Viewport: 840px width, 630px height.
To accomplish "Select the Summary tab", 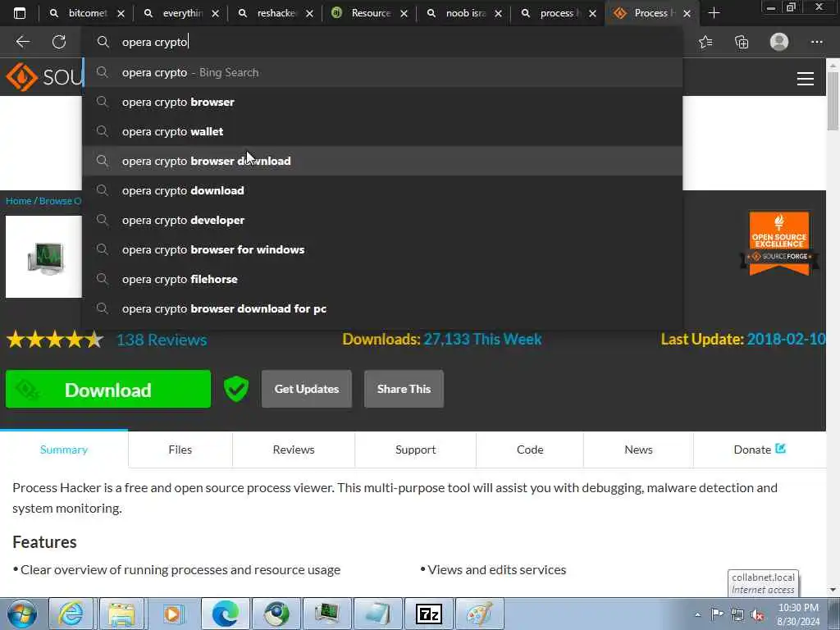I will pyautogui.click(x=64, y=450).
